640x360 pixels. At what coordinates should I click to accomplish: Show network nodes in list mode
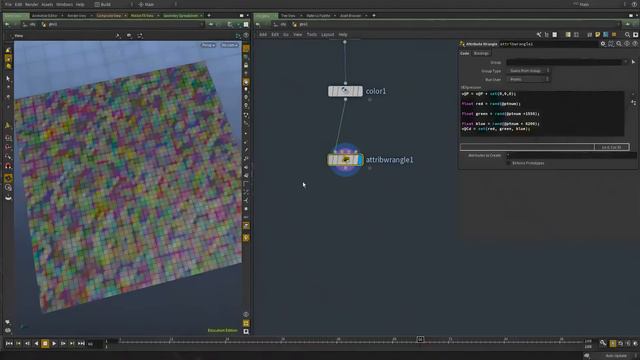pyautogui.click(x=547, y=35)
